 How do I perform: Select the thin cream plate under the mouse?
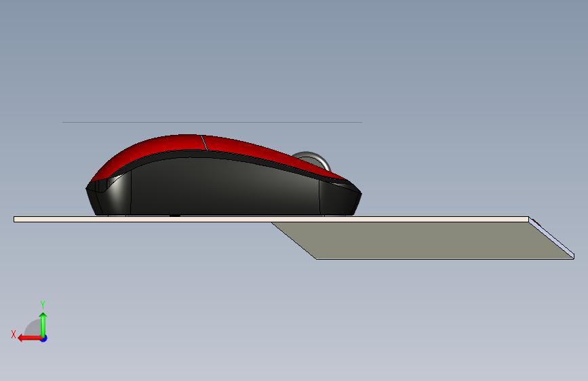[271, 220]
